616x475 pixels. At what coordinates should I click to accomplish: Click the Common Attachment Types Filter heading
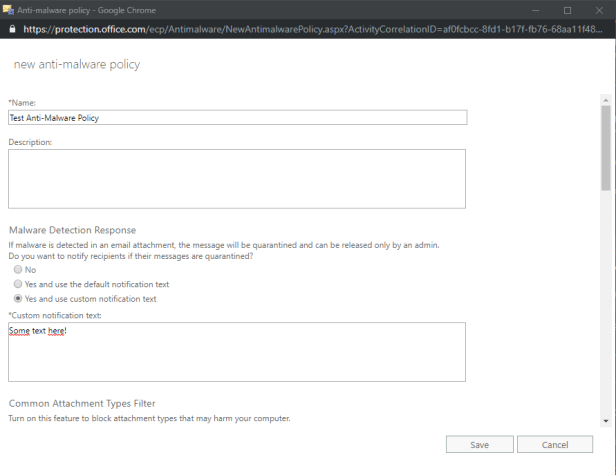click(x=82, y=403)
